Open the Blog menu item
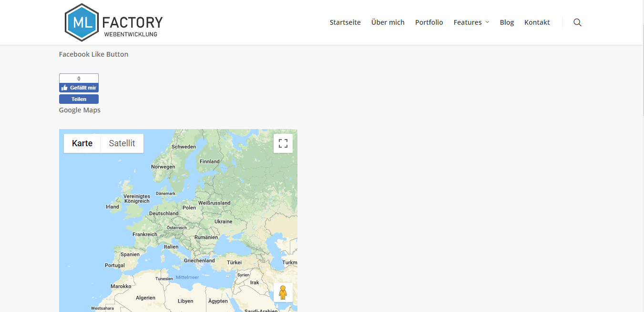Image resolution: width=644 pixels, height=312 pixels. (507, 22)
